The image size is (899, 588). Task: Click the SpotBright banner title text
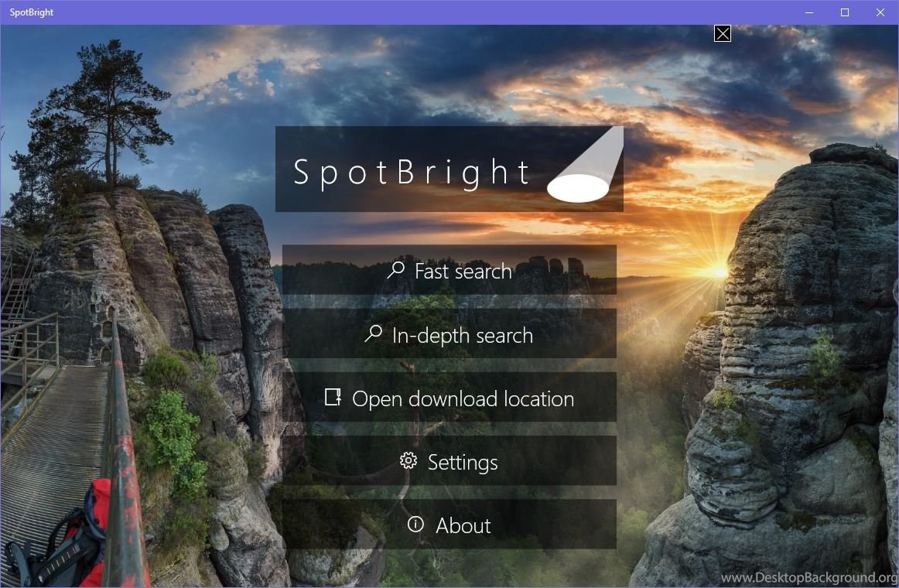coord(412,173)
